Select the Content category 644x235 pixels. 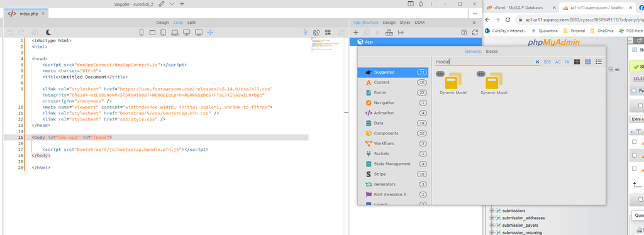coord(392,82)
